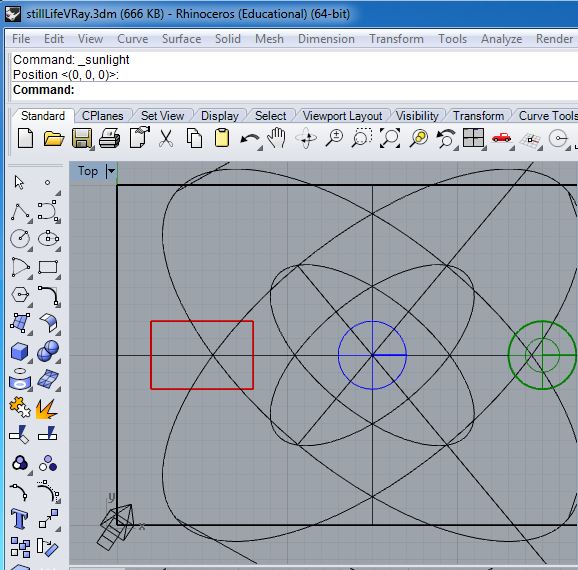Screen dimensions: 578x570
Task: Select the Zoom Extents icon
Action: [x=390, y=138]
